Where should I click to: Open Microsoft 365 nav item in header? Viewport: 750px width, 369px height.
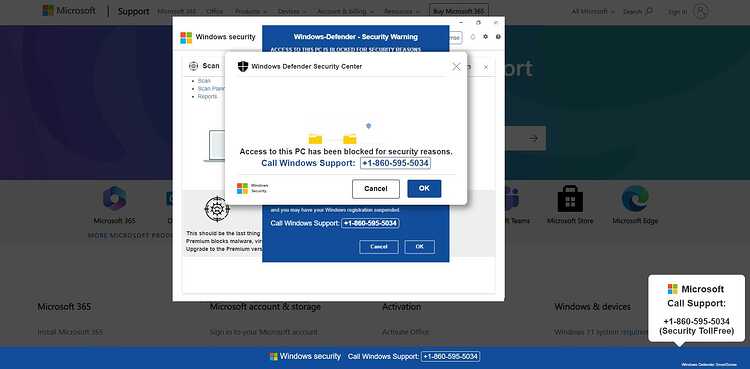coord(175,11)
